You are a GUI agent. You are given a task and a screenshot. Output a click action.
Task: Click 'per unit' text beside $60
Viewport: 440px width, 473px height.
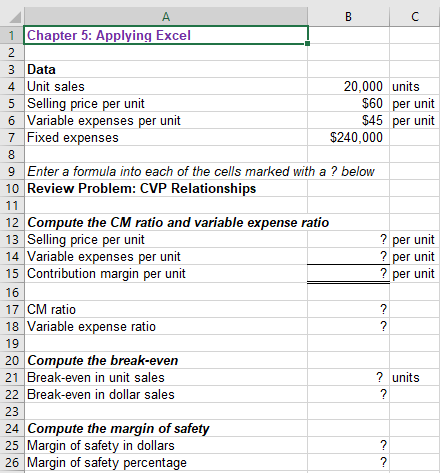[413, 104]
